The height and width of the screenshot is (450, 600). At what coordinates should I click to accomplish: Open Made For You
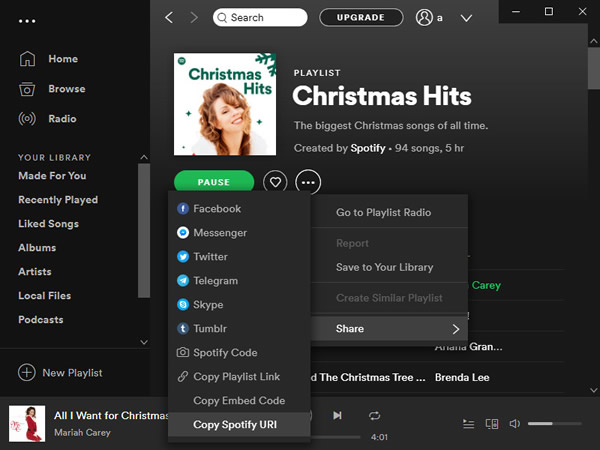(52, 176)
